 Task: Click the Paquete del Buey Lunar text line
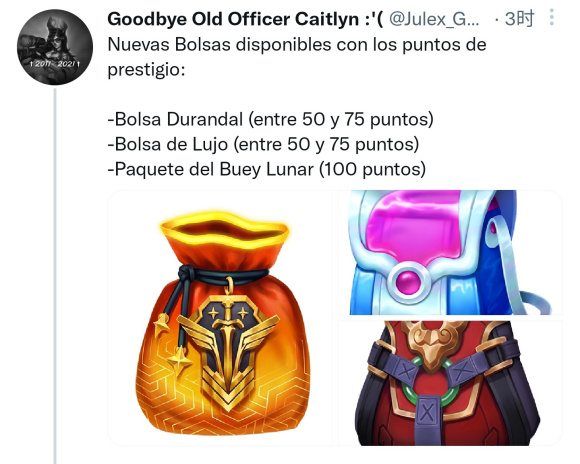[x=267, y=169]
